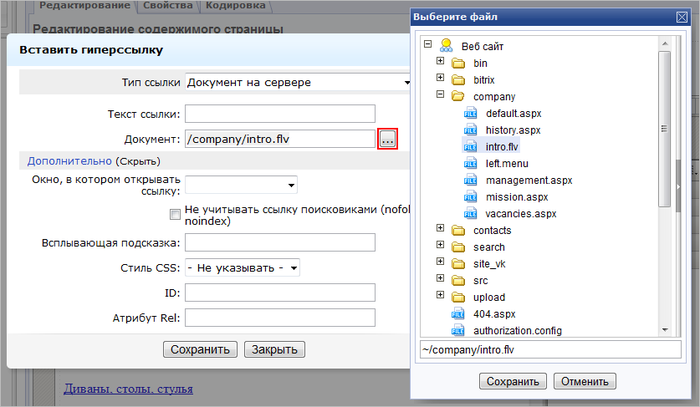Click the ID input field
The height and width of the screenshot is (407, 700).
tap(280, 293)
